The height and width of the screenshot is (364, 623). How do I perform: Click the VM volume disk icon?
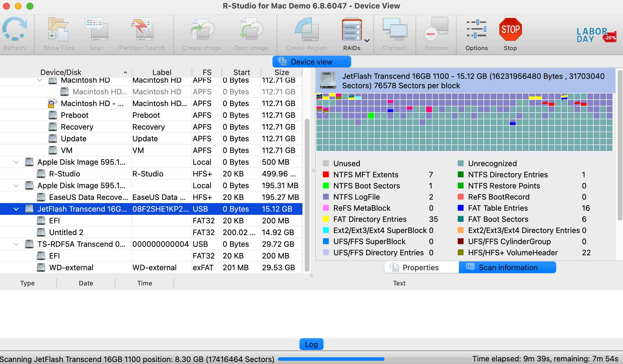pos(52,150)
